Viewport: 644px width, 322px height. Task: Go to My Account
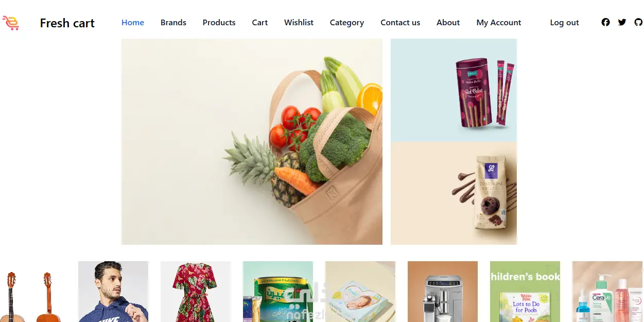499,23
